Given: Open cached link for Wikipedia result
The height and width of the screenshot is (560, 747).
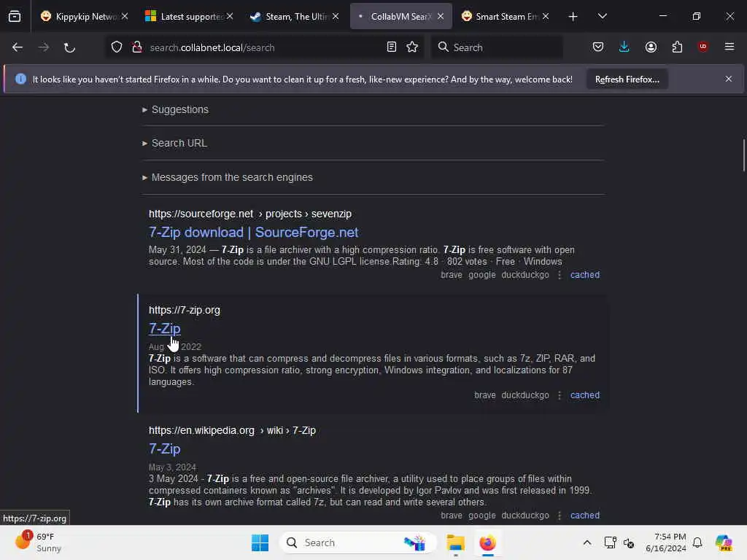Looking at the screenshot, I should pyautogui.click(x=585, y=516).
